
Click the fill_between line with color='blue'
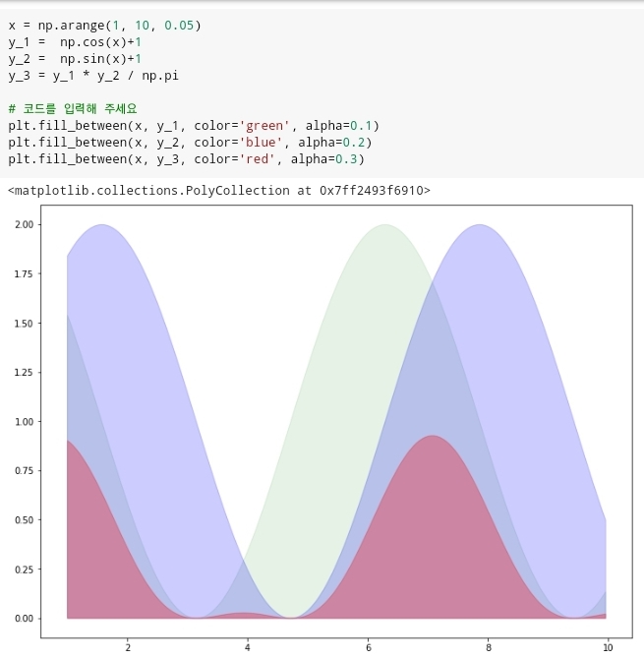coord(190,143)
